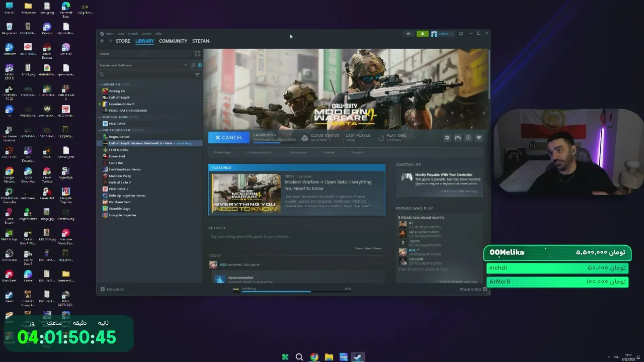Image resolution: width=644 pixels, height=362 pixels.
Task: Open game settings gear icon
Action: tap(447, 138)
